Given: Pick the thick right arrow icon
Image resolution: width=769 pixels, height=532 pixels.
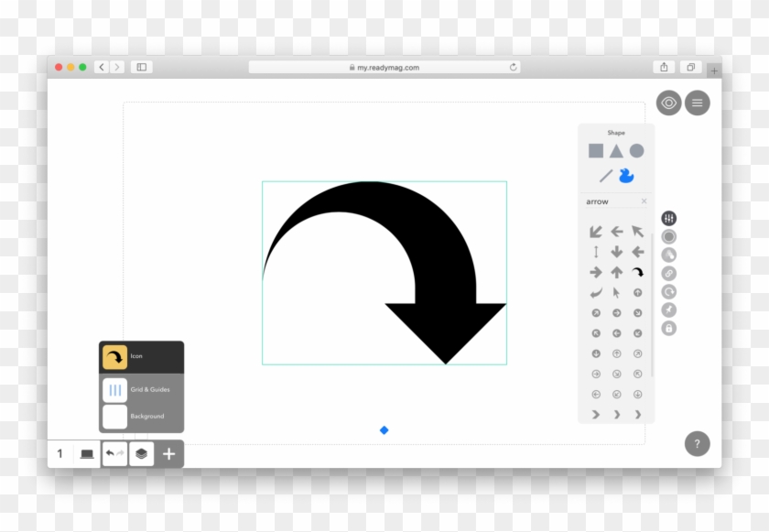Looking at the screenshot, I should click(x=596, y=272).
